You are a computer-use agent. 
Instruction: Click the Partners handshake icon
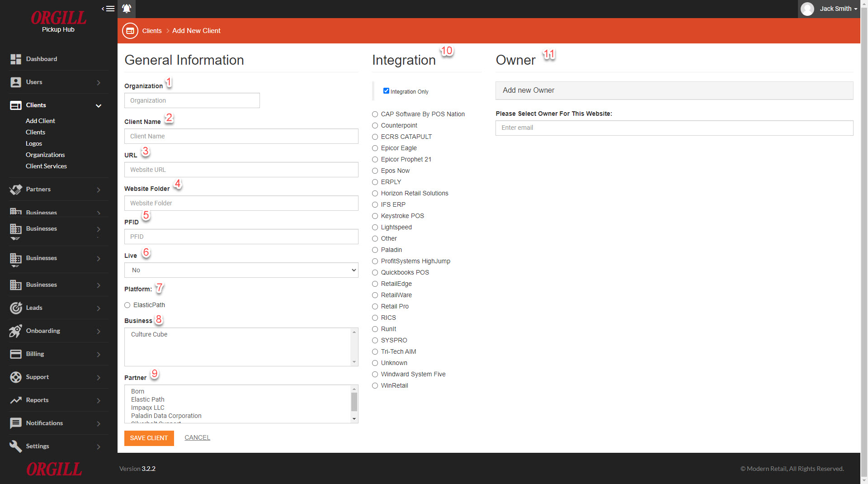[x=16, y=189]
